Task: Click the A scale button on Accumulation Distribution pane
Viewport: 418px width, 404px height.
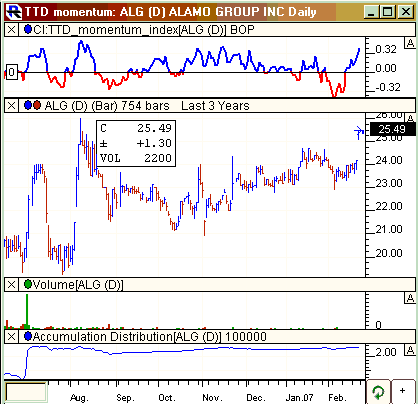Action: coord(410,350)
